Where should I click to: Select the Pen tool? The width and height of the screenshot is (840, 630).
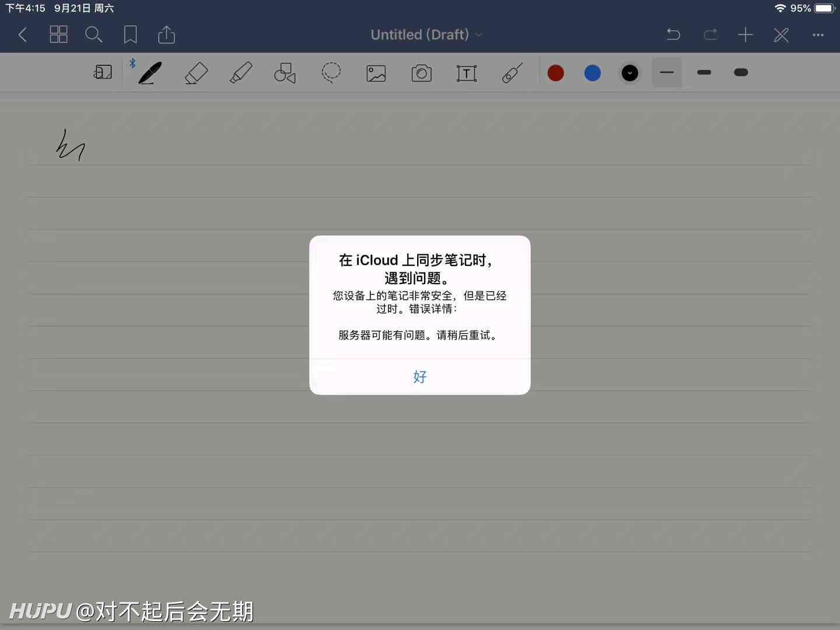point(150,73)
